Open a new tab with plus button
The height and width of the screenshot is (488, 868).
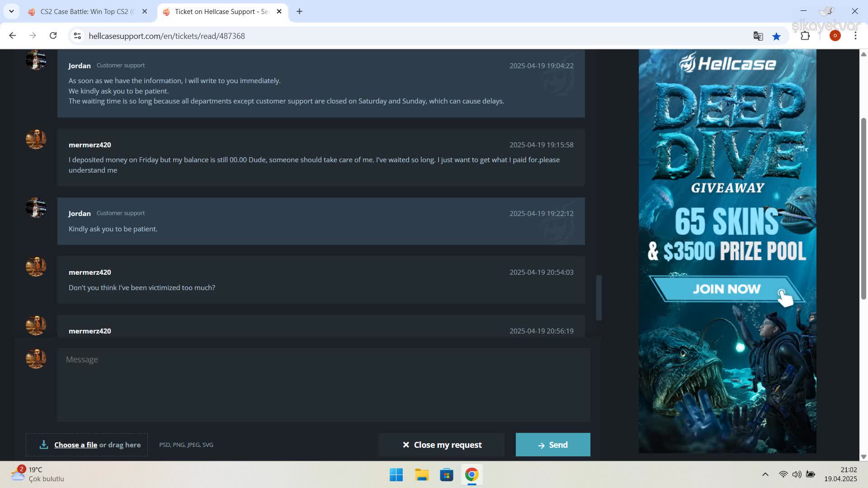299,11
